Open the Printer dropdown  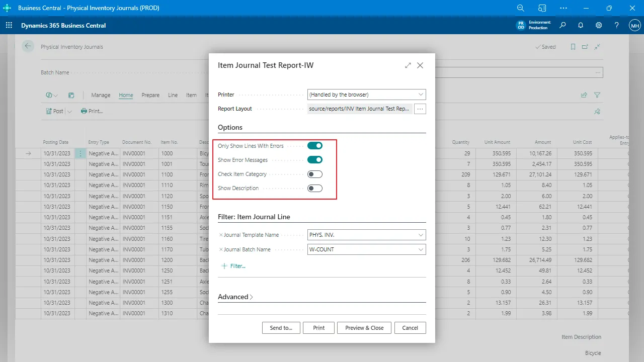366,95
